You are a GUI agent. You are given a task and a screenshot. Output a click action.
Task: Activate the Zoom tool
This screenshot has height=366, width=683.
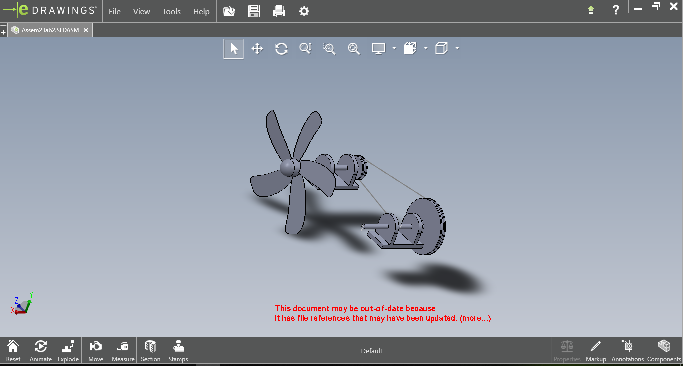pos(305,48)
